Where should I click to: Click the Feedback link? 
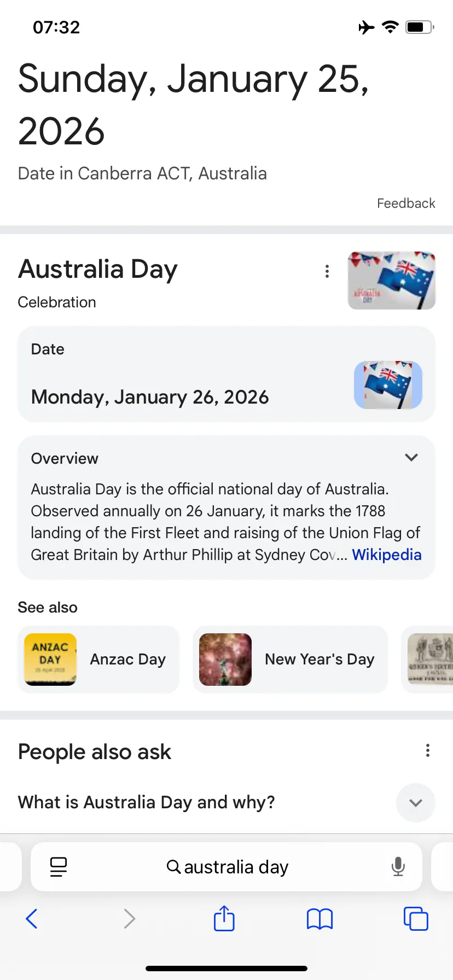pyautogui.click(x=406, y=203)
